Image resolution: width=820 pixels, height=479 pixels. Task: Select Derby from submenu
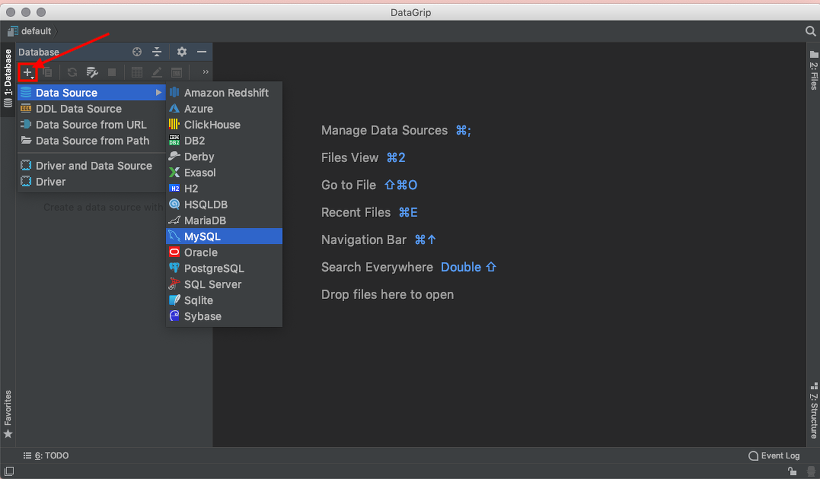(x=224, y=157)
